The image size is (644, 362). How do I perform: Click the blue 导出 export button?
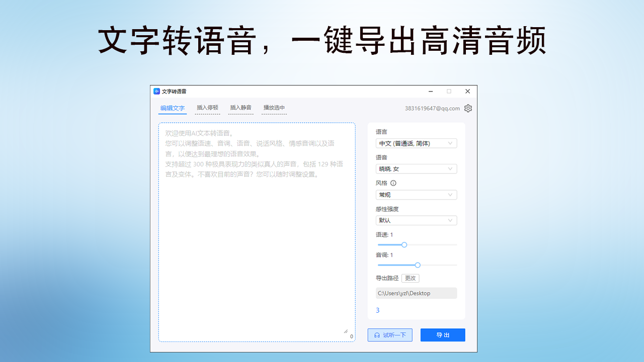(x=443, y=335)
